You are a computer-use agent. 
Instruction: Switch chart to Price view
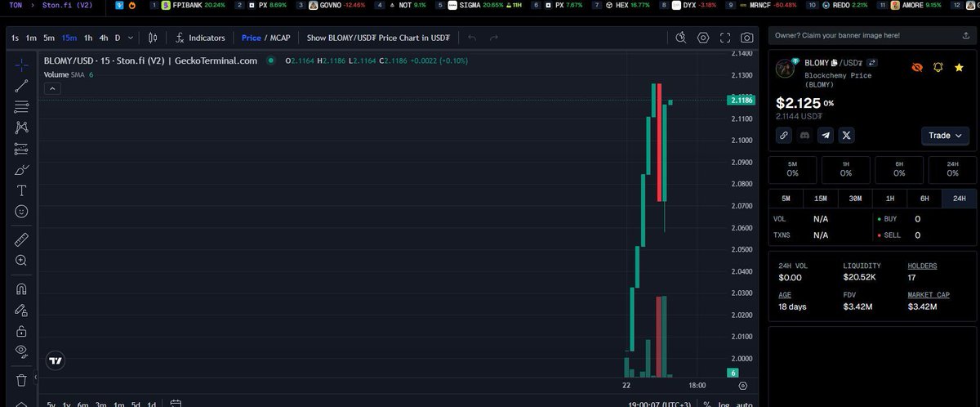[252, 38]
